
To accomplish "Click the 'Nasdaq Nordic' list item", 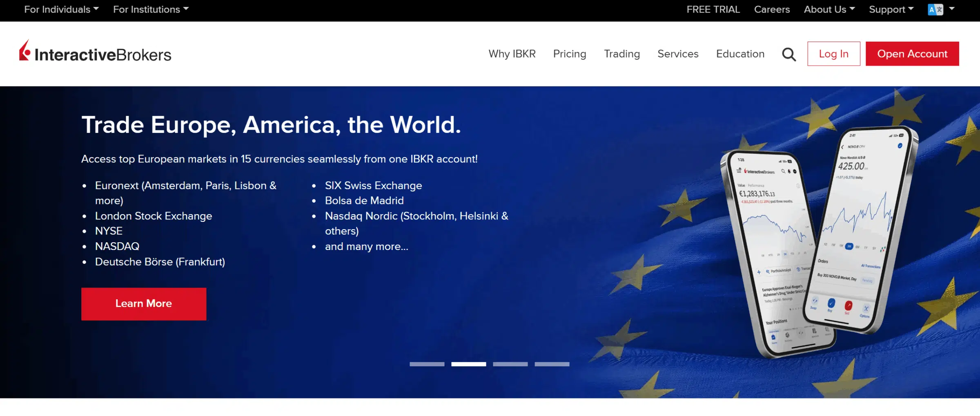I will 416,223.
